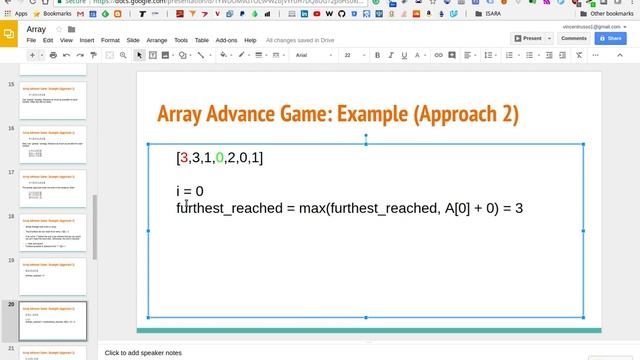Open the Tools menu

181,40
